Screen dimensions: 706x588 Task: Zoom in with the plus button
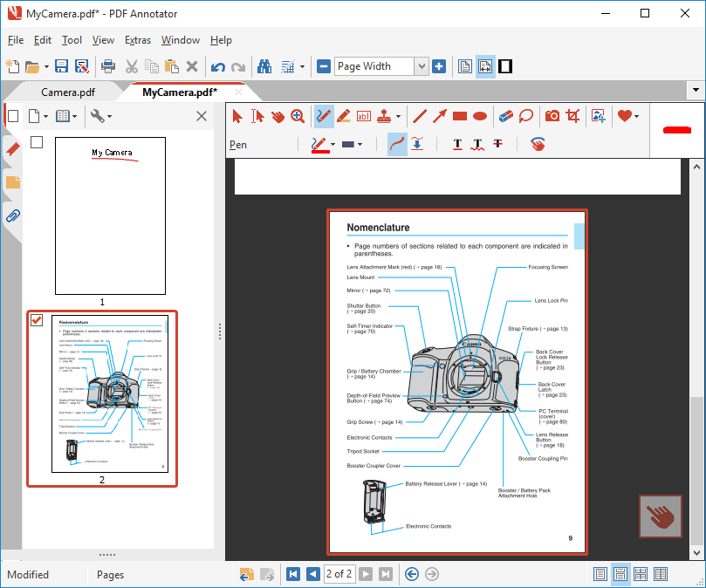click(x=439, y=66)
